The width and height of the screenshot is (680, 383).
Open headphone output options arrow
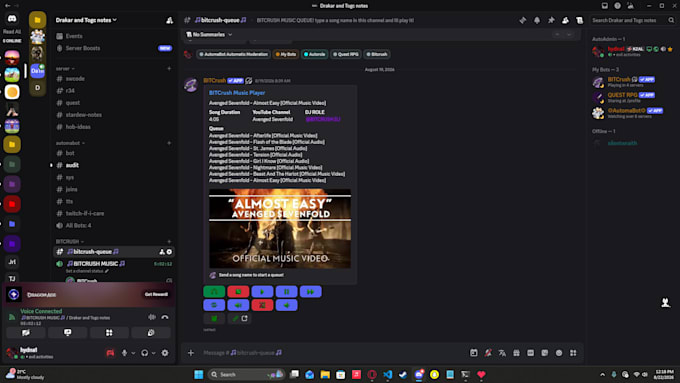[x=154, y=353]
